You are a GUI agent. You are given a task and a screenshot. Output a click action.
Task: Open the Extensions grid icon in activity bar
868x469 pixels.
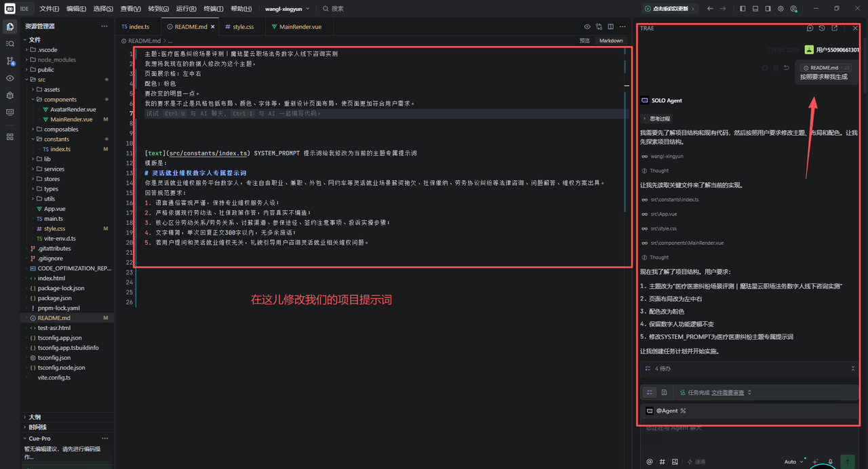[9, 136]
